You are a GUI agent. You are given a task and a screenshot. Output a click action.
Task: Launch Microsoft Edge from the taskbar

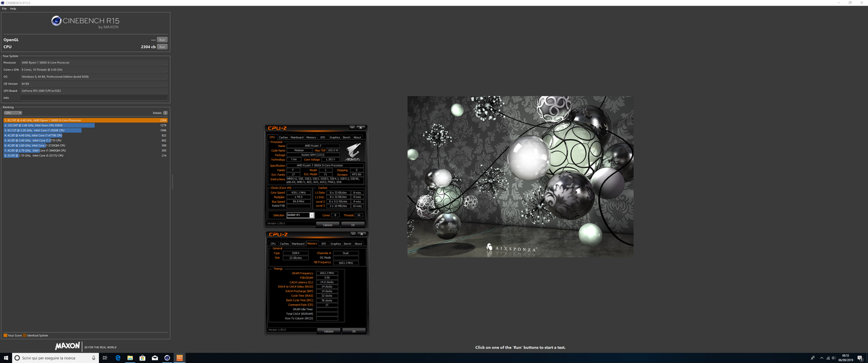tap(118, 358)
